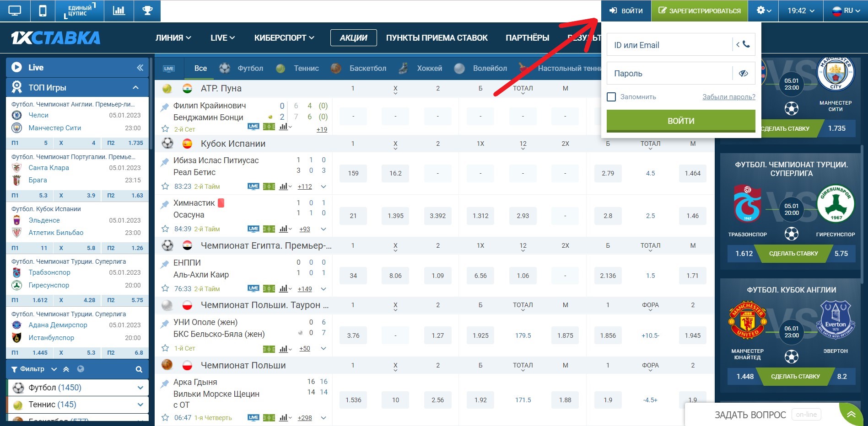Select the Футбол tab
The width and height of the screenshot is (868, 426).
[242, 69]
